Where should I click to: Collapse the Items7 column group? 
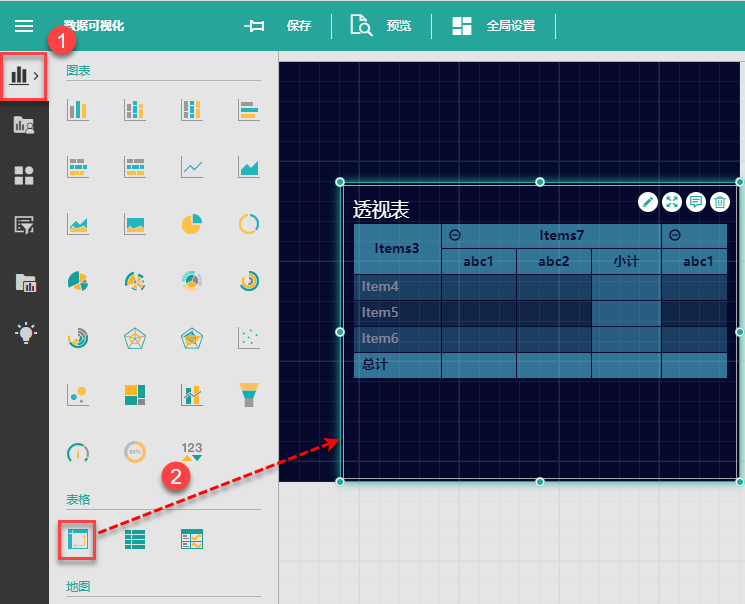pos(455,235)
